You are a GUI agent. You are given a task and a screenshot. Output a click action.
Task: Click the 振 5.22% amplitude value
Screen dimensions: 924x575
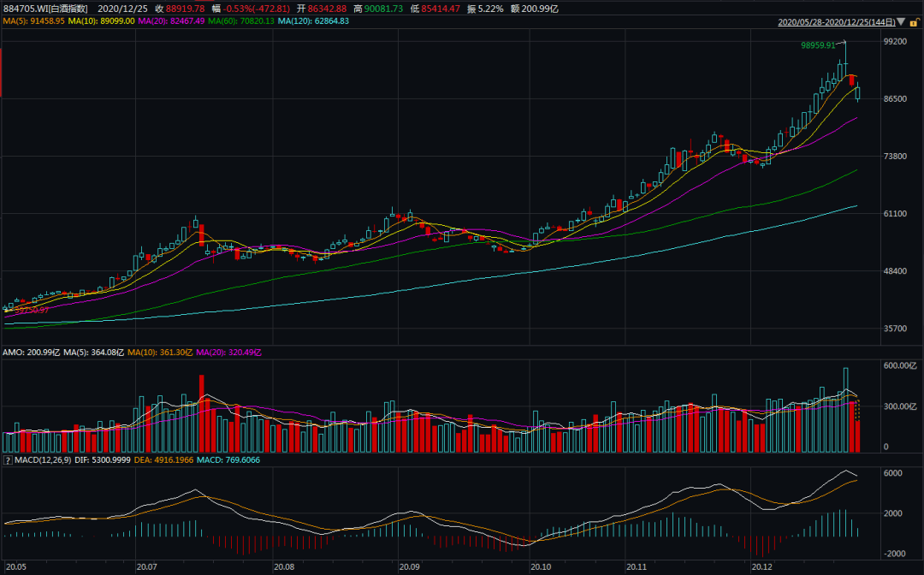tap(485, 9)
